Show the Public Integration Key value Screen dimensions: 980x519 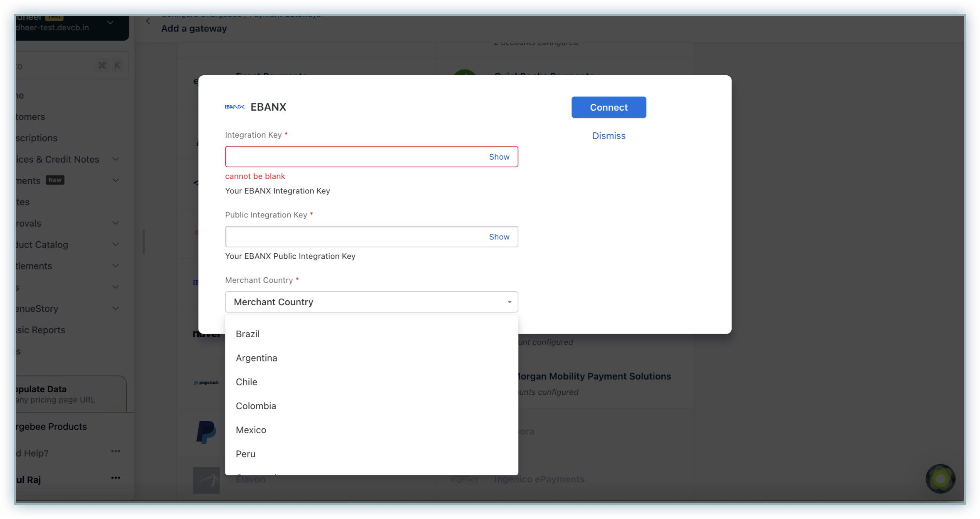pyautogui.click(x=499, y=237)
